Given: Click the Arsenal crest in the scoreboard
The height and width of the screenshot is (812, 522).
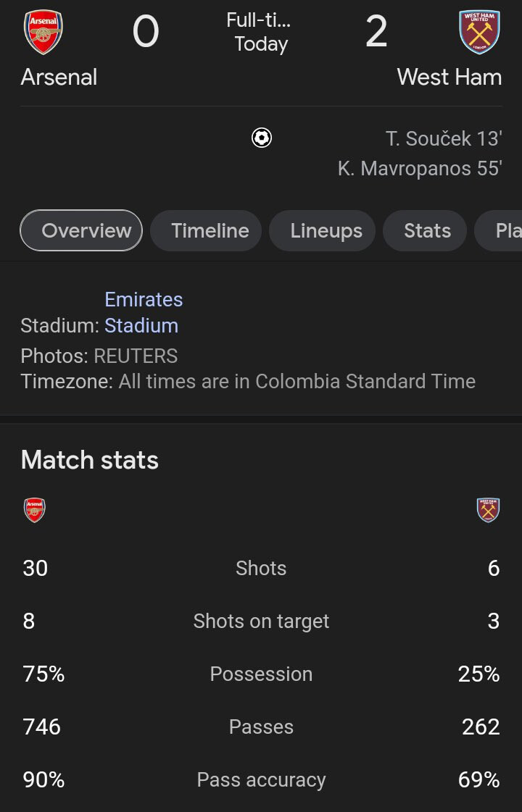Looking at the screenshot, I should (43, 33).
